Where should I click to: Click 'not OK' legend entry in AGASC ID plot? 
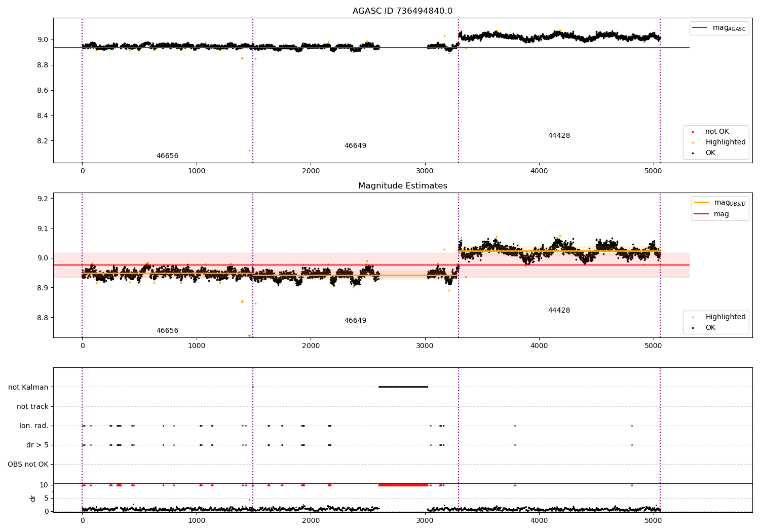717,132
